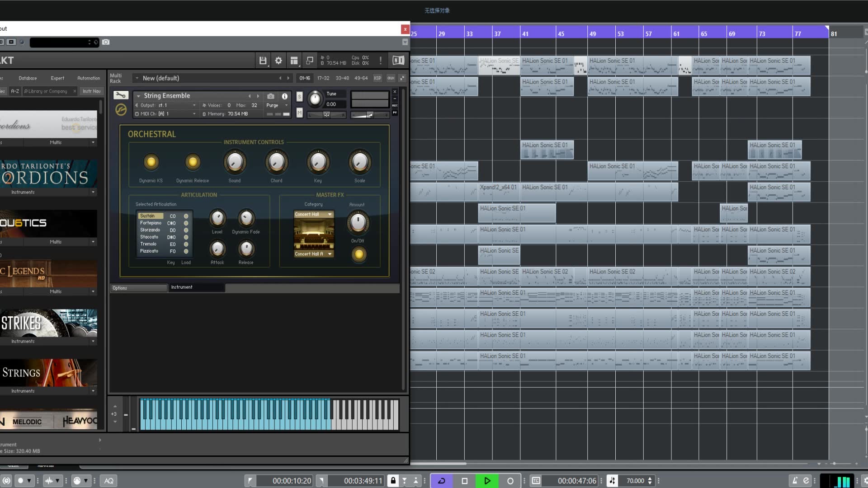This screenshot has width=868, height=488.
Task: Open Kontakt options gear icon
Action: (x=278, y=61)
